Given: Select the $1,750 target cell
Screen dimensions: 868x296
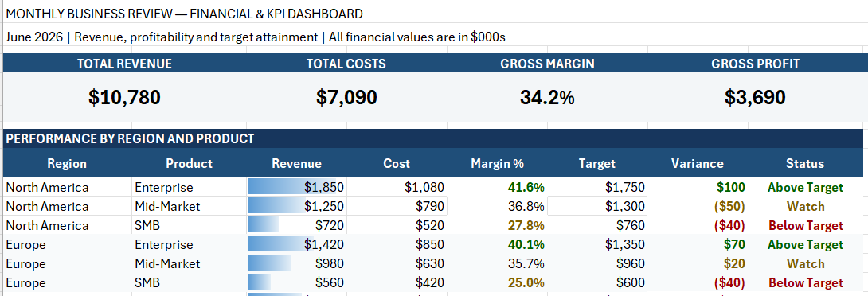Looking at the screenshot, I should [x=596, y=187].
